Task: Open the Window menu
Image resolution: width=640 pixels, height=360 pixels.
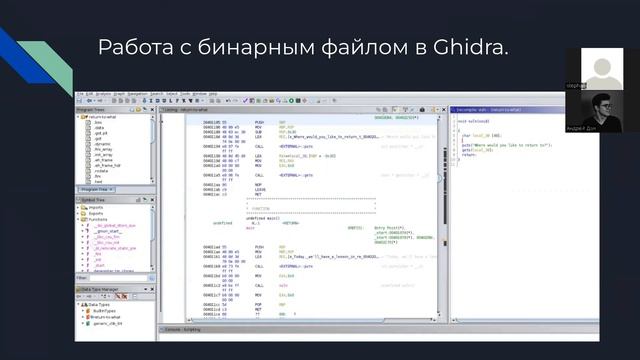Action: pos(200,94)
